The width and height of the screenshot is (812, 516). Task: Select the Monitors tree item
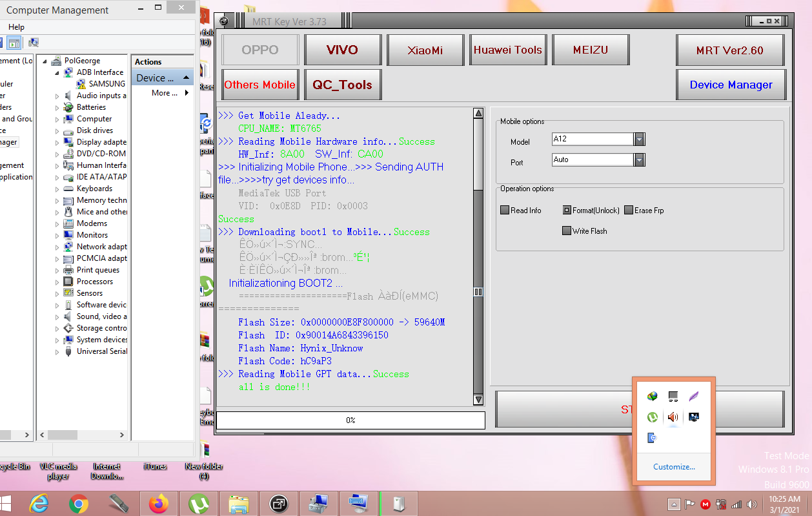[92, 235]
